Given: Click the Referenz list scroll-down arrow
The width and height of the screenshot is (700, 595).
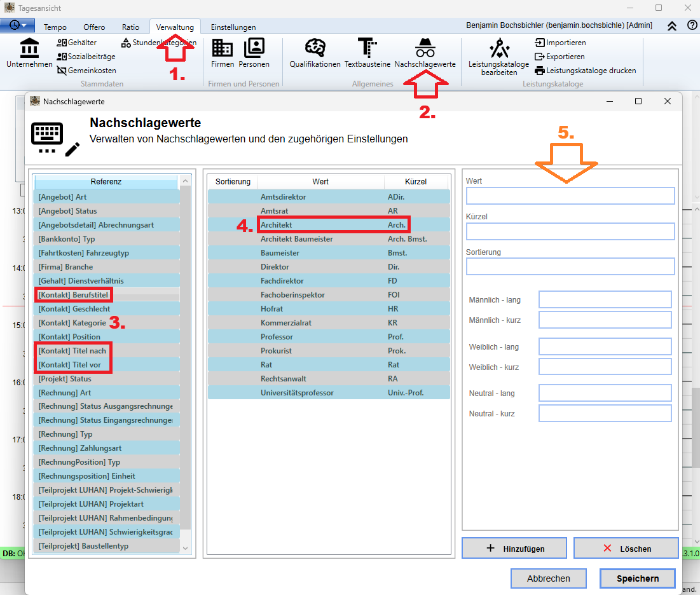Looking at the screenshot, I should [185, 548].
